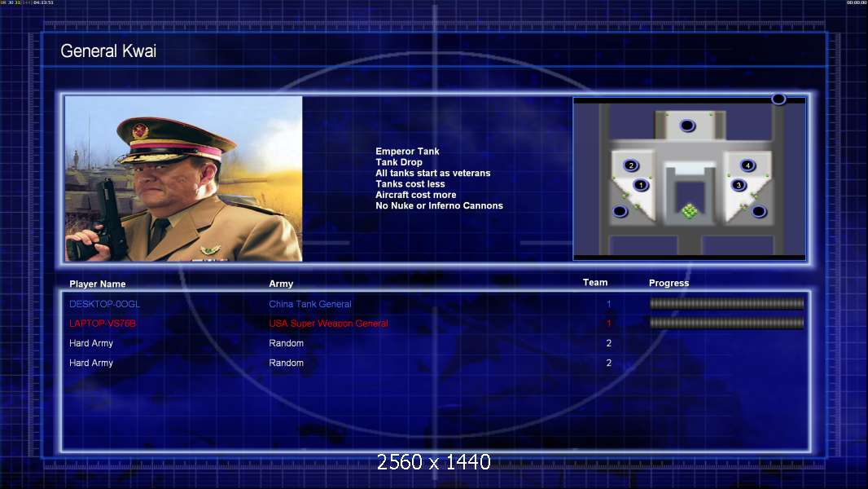Click the Player Name column header
Screen dimensions: 868x489
(98, 284)
